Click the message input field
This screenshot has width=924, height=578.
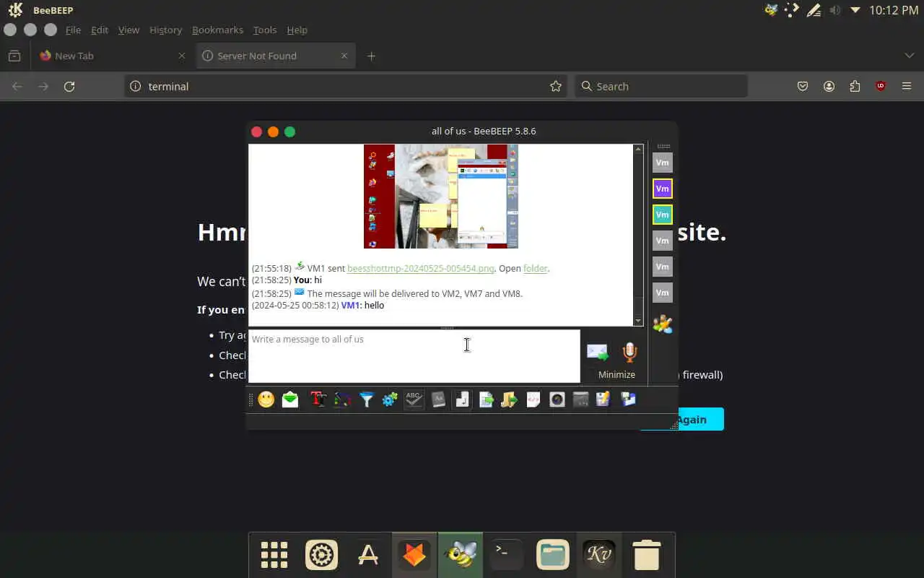click(414, 356)
